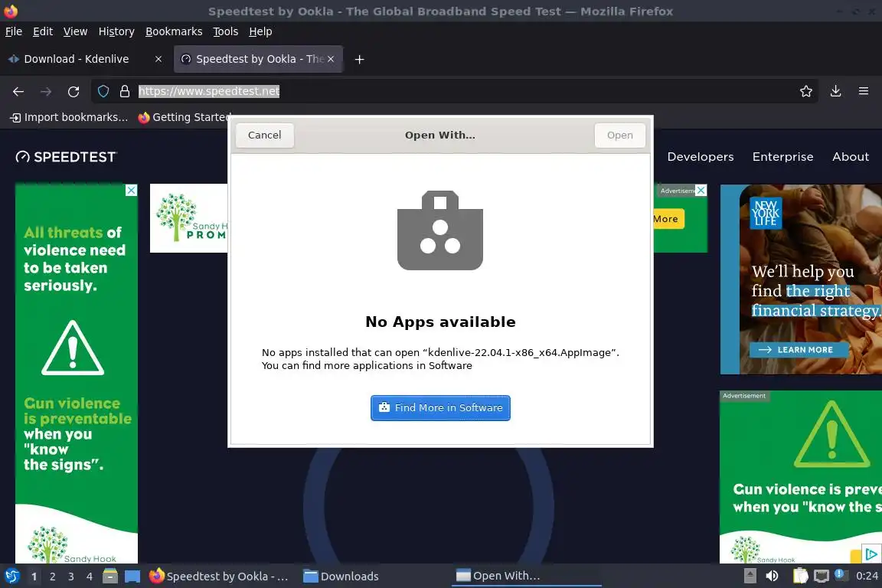The width and height of the screenshot is (882, 588).
Task: Open the History menu
Action: [116, 31]
